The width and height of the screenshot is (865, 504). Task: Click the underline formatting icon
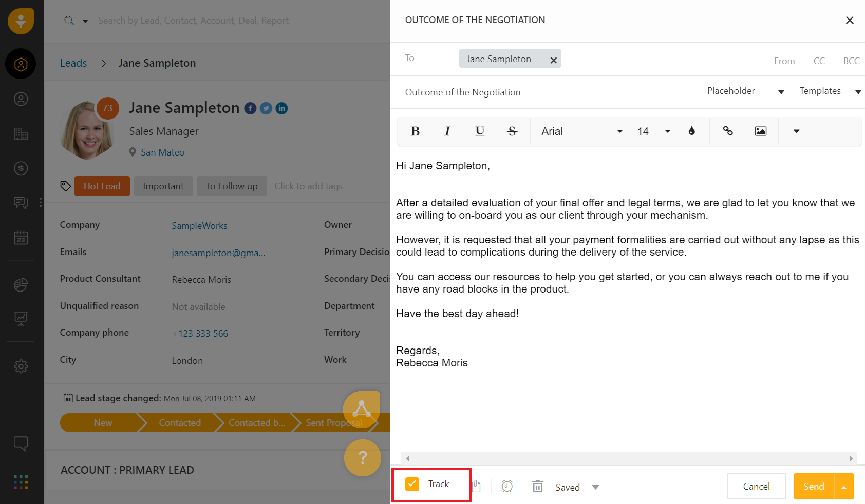pyautogui.click(x=480, y=131)
